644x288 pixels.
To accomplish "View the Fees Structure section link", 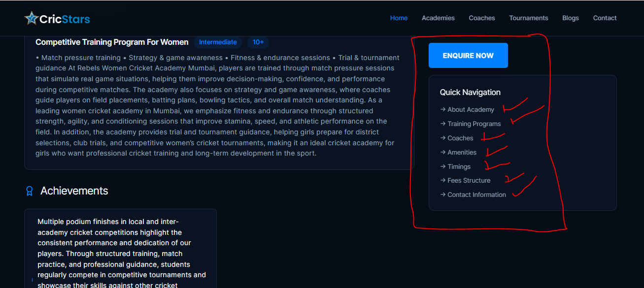I will click(x=469, y=181).
